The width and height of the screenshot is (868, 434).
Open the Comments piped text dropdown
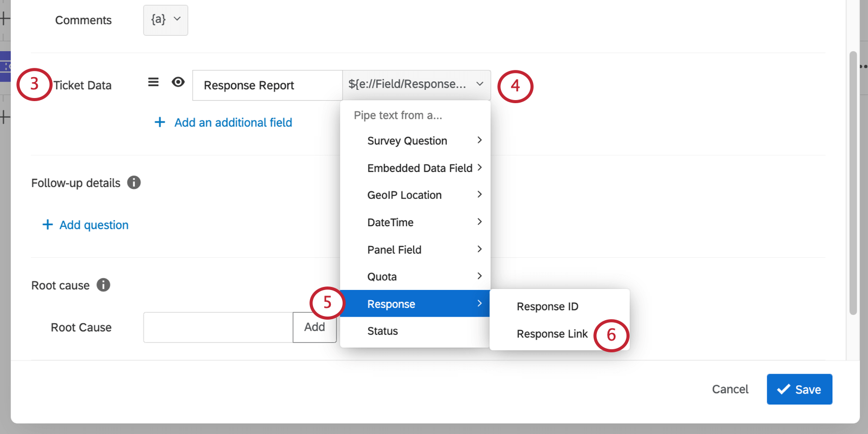click(x=165, y=20)
